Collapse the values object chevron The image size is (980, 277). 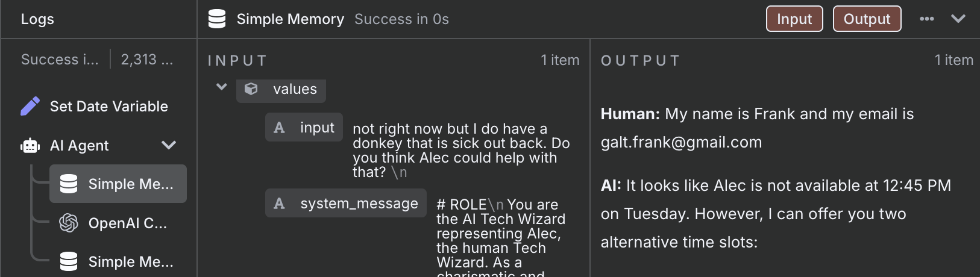click(222, 87)
